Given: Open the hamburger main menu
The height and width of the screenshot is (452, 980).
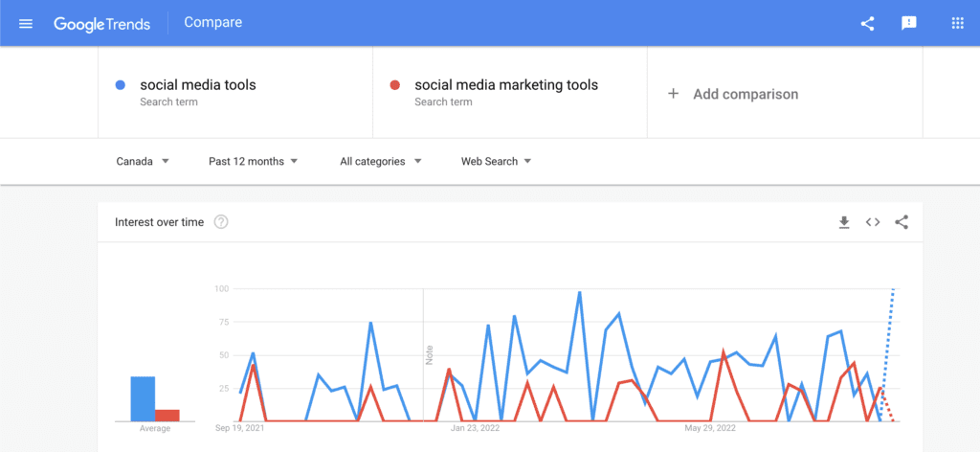Looking at the screenshot, I should click(26, 23).
